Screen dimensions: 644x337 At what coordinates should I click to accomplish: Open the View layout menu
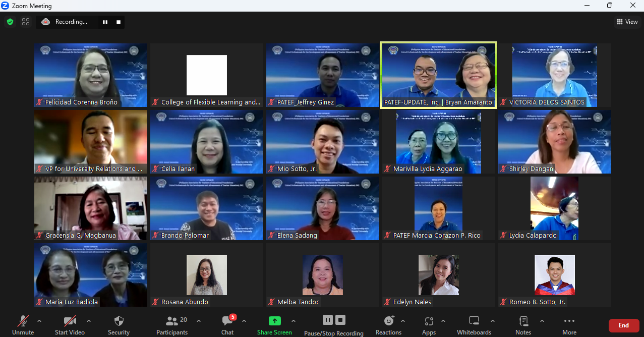(627, 22)
